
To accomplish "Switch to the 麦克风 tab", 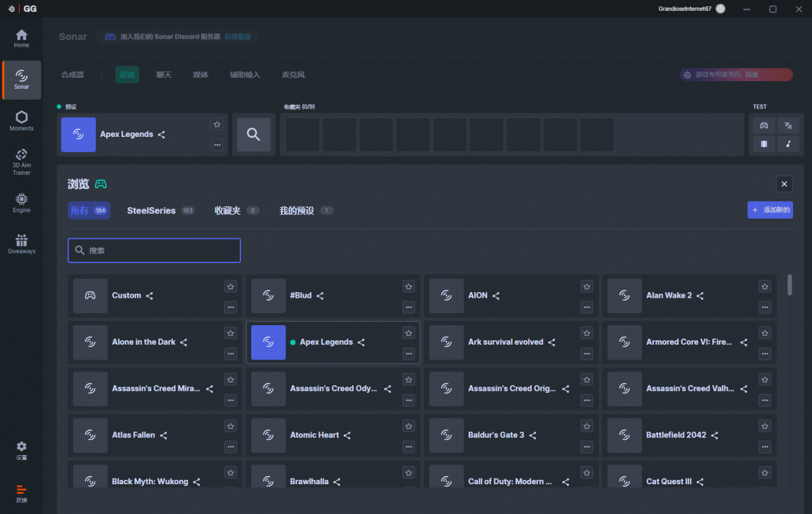I will pos(293,75).
